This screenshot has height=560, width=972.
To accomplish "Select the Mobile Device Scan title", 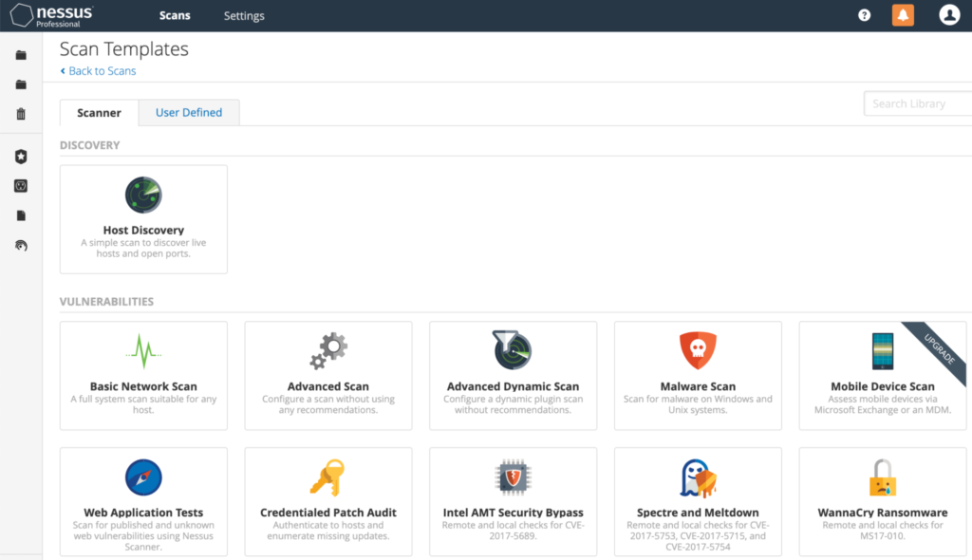I will click(883, 386).
